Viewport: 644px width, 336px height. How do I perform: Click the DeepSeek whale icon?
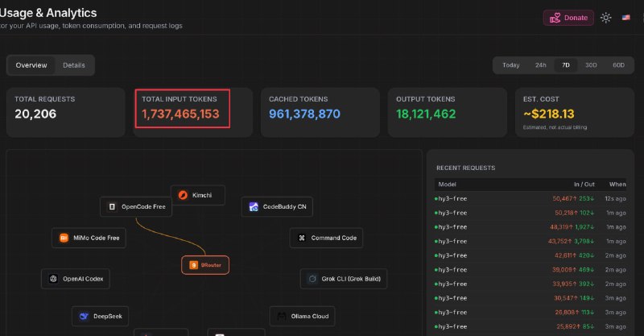[84, 317]
